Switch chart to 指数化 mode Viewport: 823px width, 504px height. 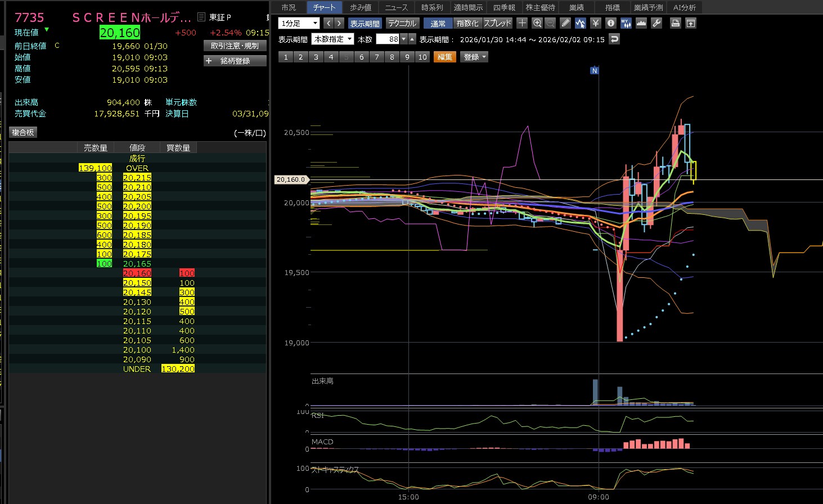(467, 23)
